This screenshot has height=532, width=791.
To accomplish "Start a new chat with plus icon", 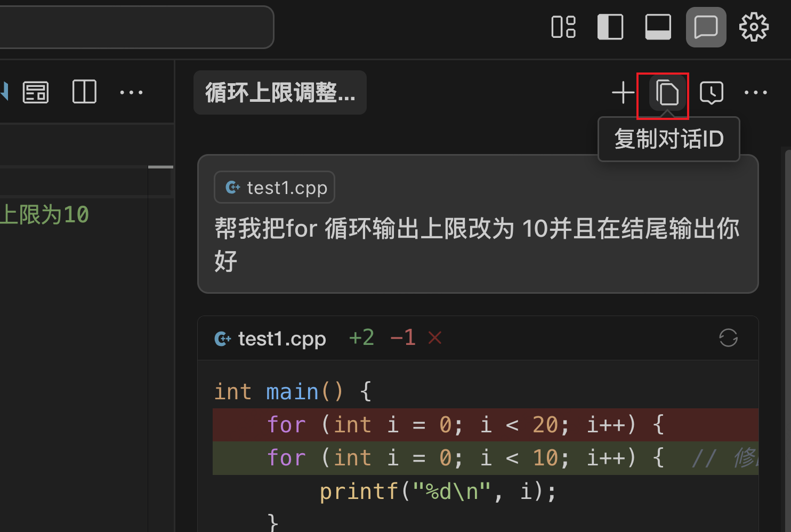I will [x=623, y=93].
